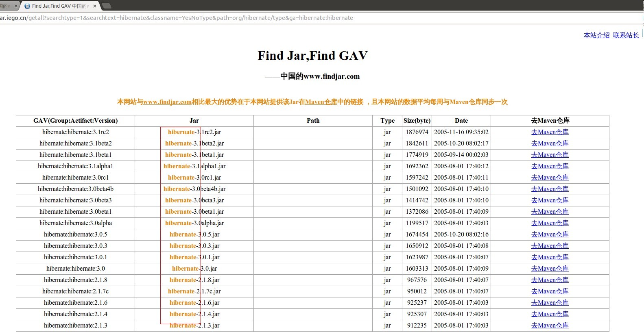
Task: Go to Maven repo for hibernate 3.1rc2
Action: (x=550, y=132)
